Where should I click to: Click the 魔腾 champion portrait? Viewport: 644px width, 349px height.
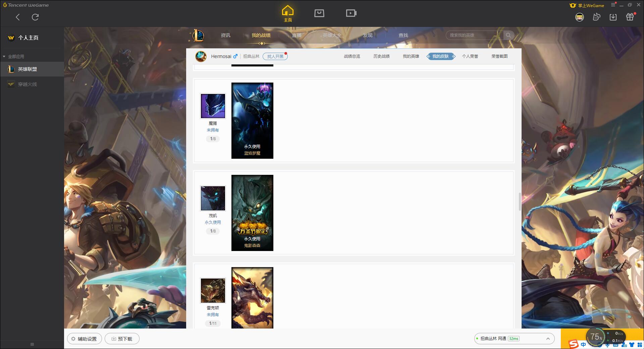[213, 106]
